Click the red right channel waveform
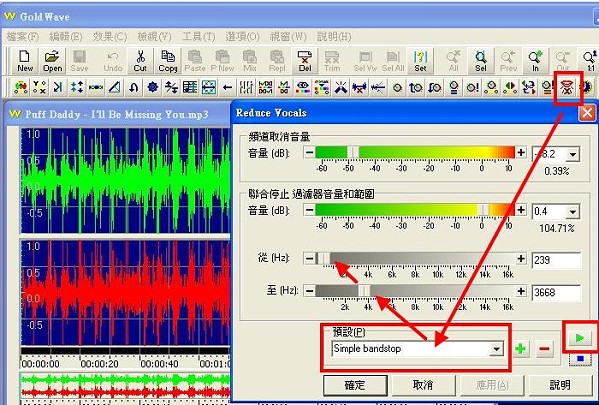 click(125, 293)
